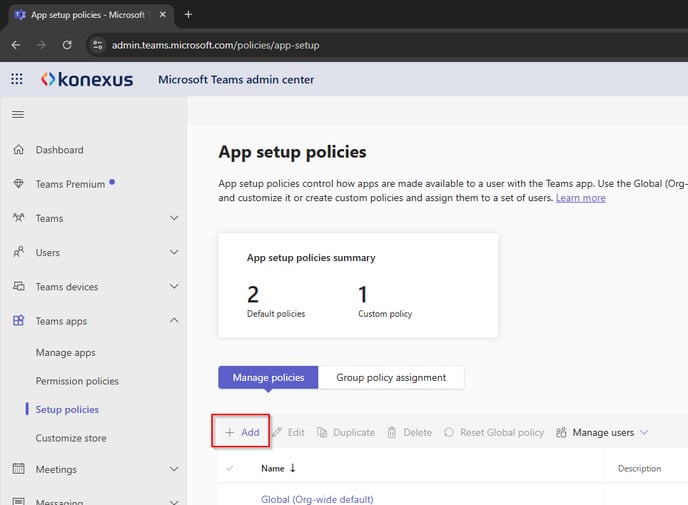Select Setup policies in sidebar

pos(67,409)
